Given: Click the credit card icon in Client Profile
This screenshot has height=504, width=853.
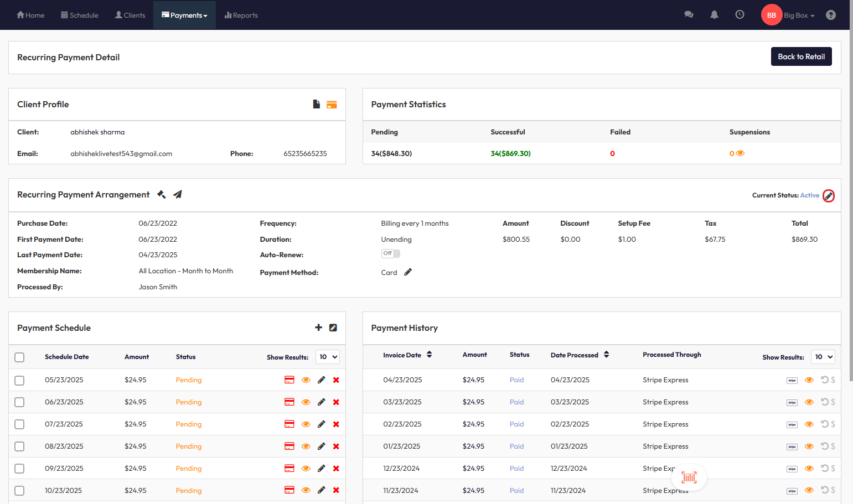Looking at the screenshot, I should 332,105.
